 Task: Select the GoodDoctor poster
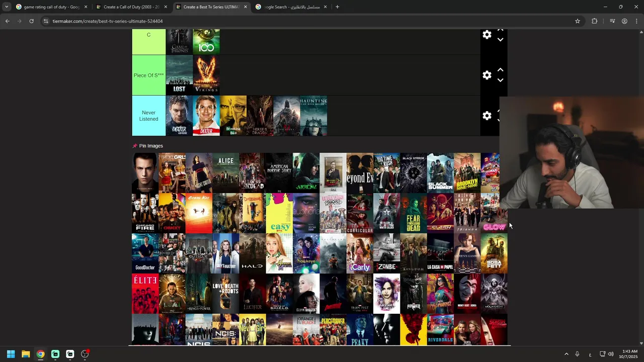145,253
